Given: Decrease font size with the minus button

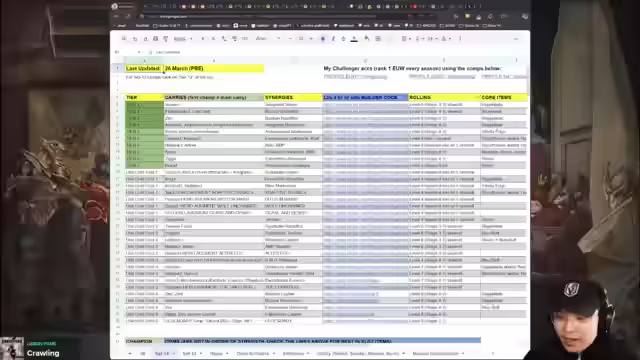Looking at the screenshot, I should click(290, 39).
